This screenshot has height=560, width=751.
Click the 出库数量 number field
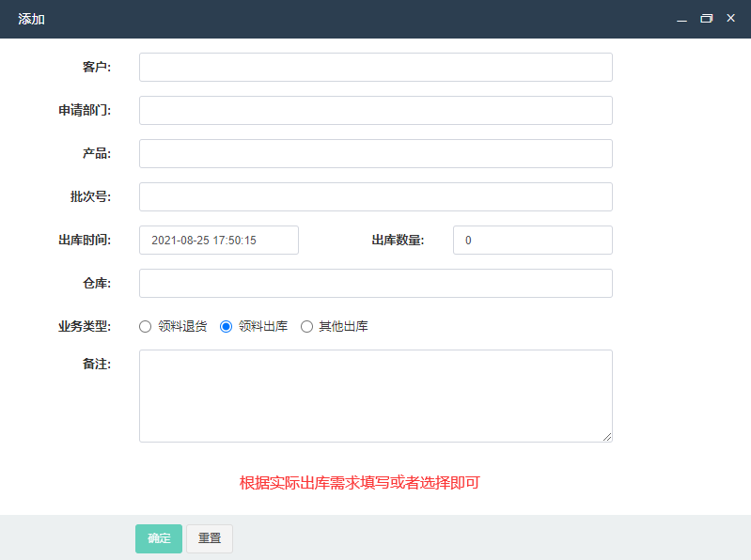click(x=533, y=240)
